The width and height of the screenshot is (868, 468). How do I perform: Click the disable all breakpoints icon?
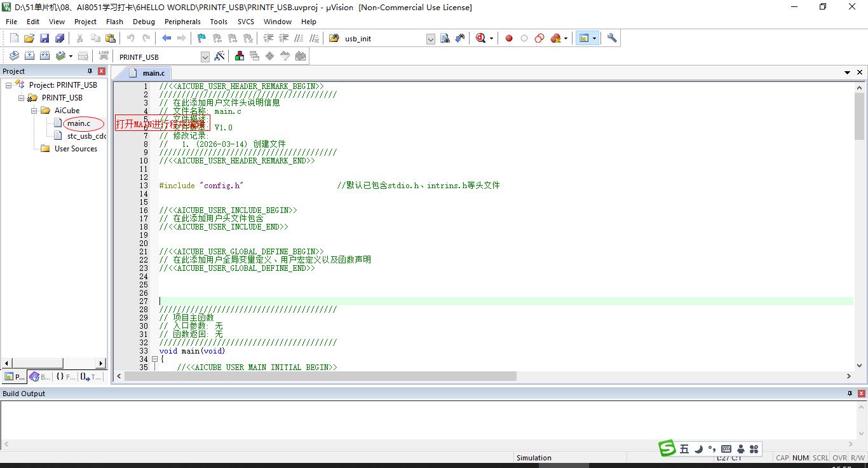[539, 38]
